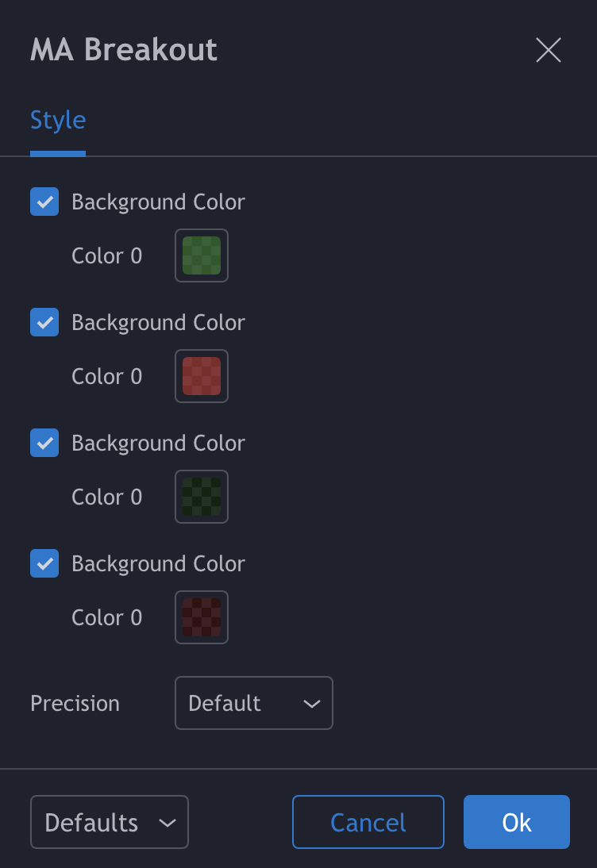Click the MA Breakout dialog title
The image size is (597, 868).
[x=124, y=50]
